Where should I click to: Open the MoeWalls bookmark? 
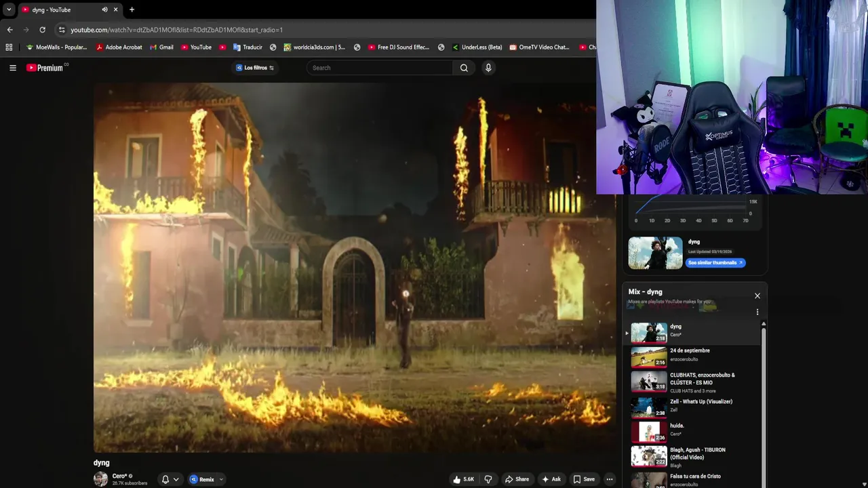(x=56, y=47)
